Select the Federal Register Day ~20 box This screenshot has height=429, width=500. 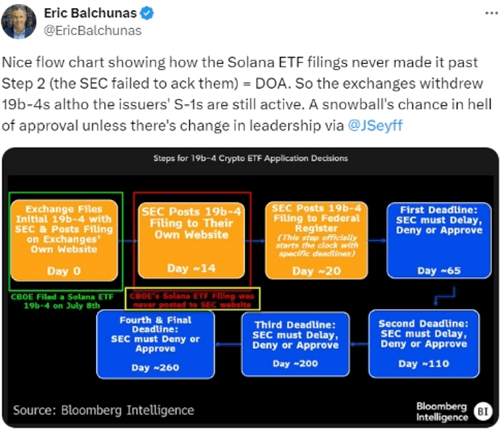point(316,240)
